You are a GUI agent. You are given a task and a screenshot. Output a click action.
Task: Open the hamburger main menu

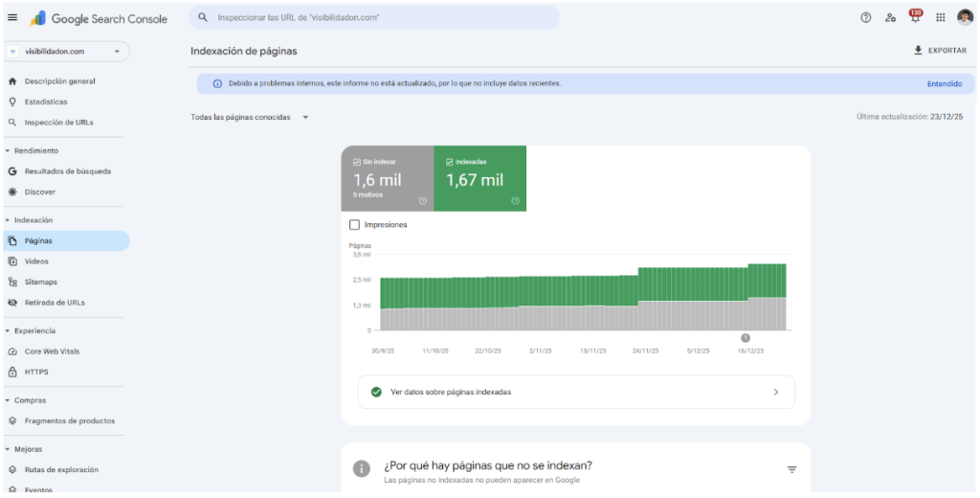12,17
